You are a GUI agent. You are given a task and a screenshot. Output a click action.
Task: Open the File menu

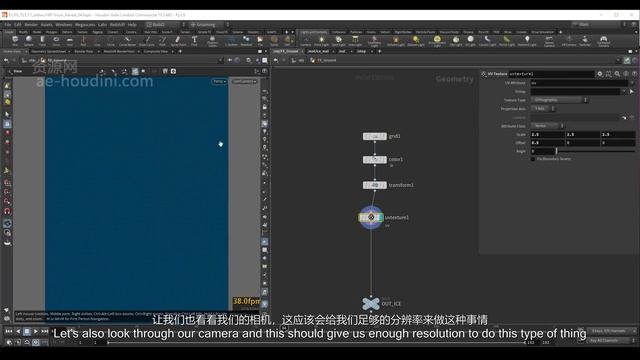[8, 24]
